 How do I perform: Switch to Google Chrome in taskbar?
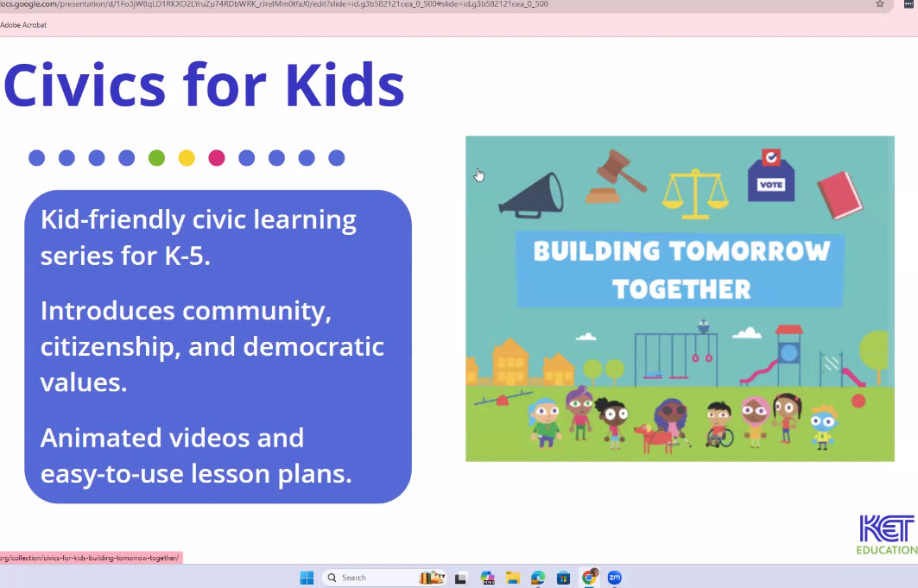tap(590, 578)
